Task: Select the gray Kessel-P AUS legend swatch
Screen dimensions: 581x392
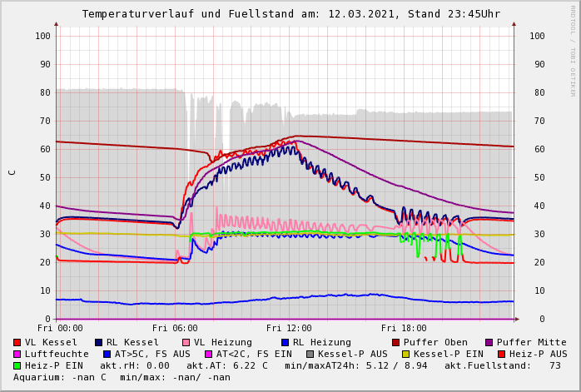Action: tap(309, 354)
